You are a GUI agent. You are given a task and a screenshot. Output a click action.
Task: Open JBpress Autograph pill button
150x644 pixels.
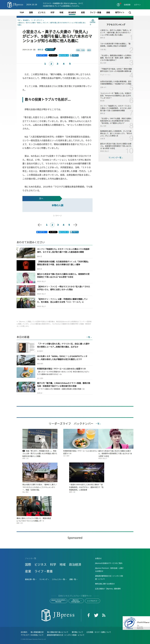coord(76,601)
